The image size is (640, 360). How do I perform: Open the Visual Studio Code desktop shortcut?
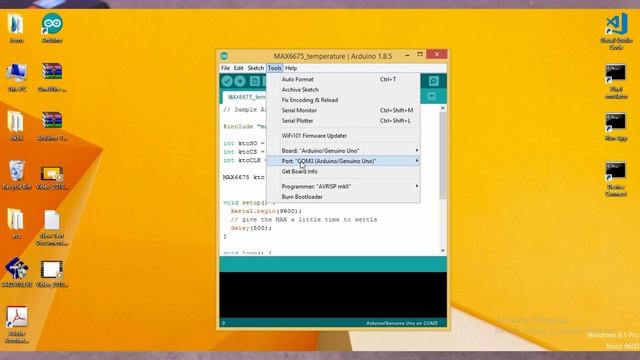pyautogui.click(x=616, y=31)
